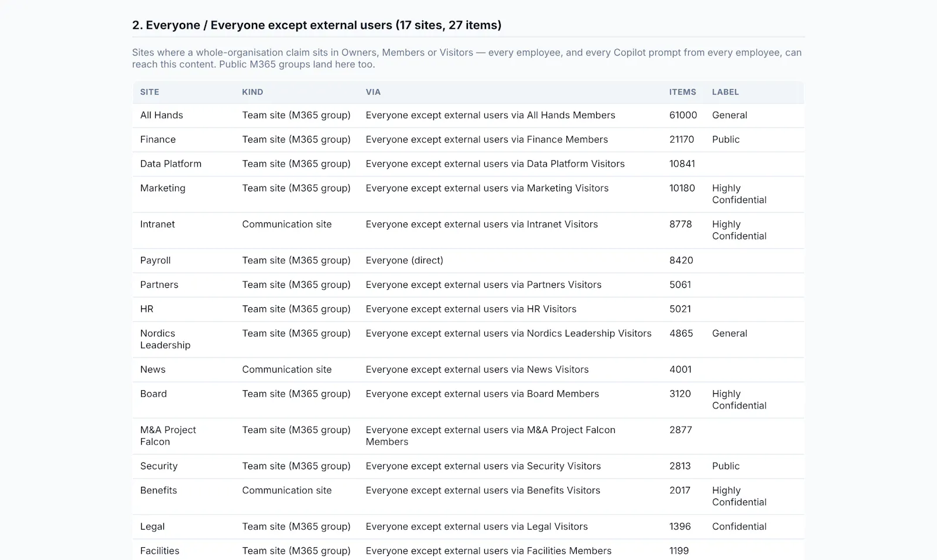Click the 'Finance' site name
Viewport: 937px width, 560px height.
[158, 139]
